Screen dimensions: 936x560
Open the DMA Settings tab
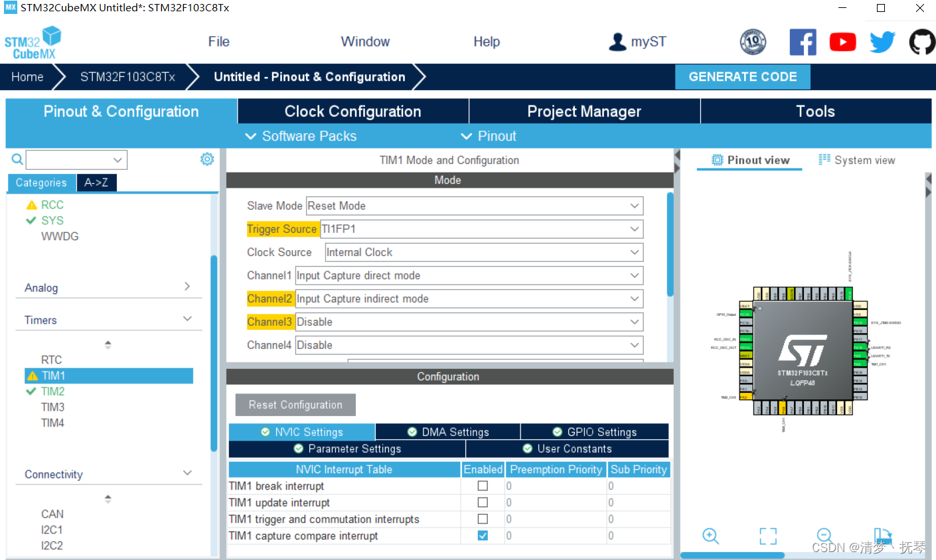pos(448,432)
